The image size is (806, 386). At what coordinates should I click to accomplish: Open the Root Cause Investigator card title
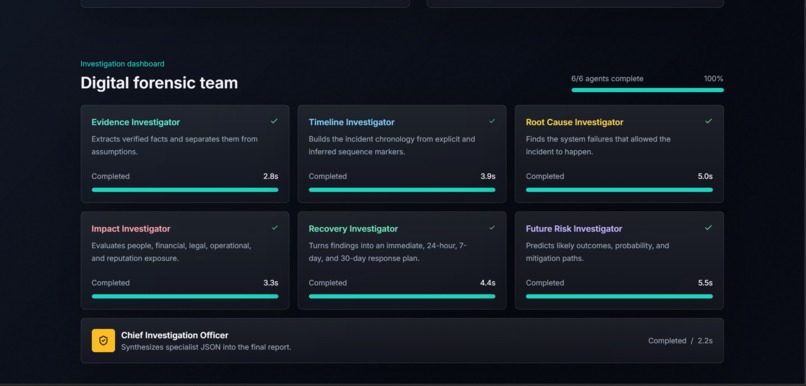[x=574, y=122]
